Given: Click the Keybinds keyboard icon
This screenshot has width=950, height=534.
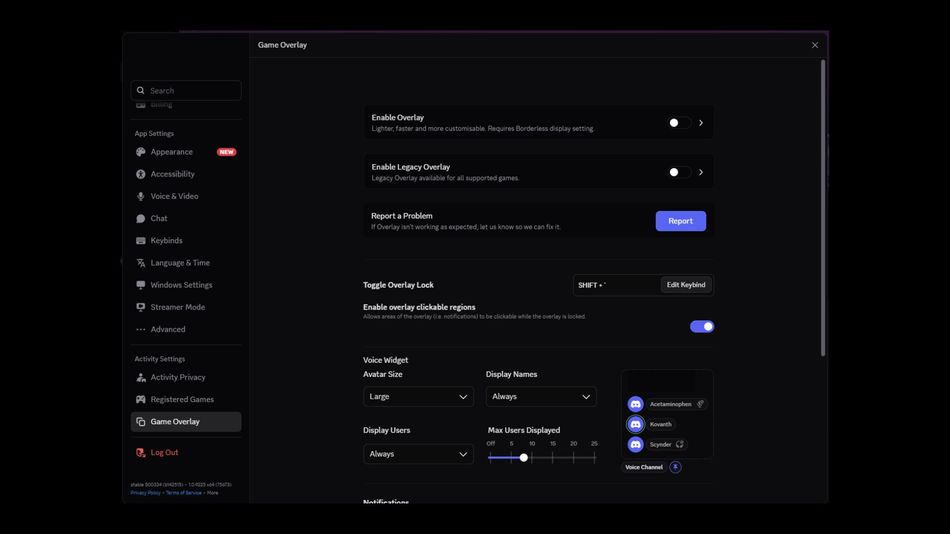Looking at the screenshot, I should (141, 241).
